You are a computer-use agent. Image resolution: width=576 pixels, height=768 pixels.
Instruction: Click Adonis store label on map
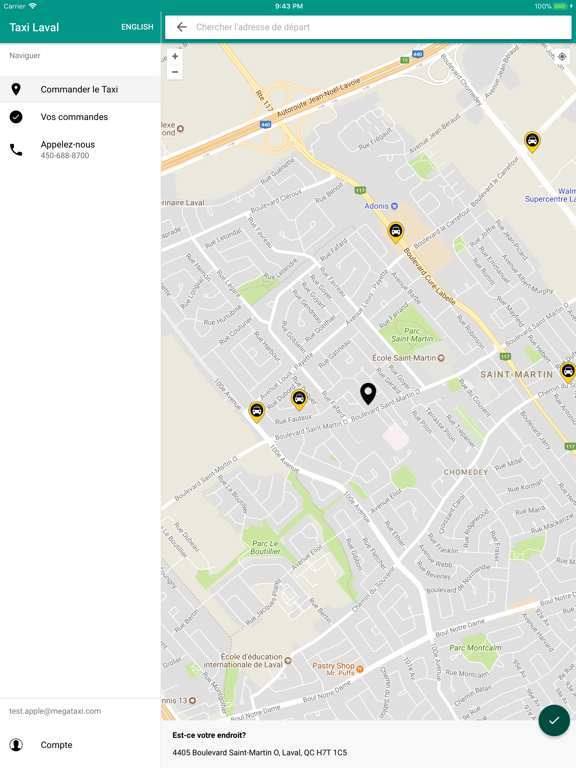point(381,206)
